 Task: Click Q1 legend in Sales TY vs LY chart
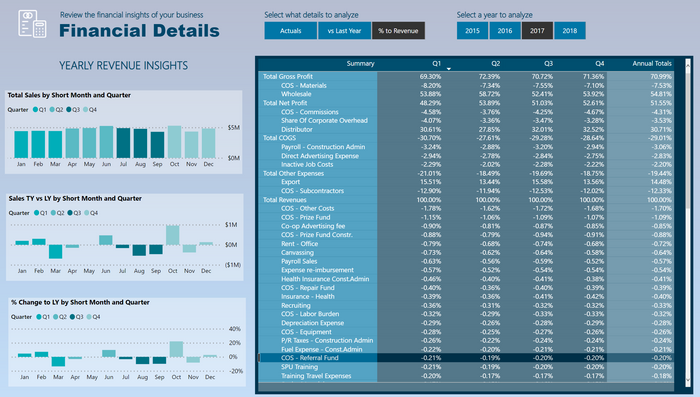(x=40, y=213)
